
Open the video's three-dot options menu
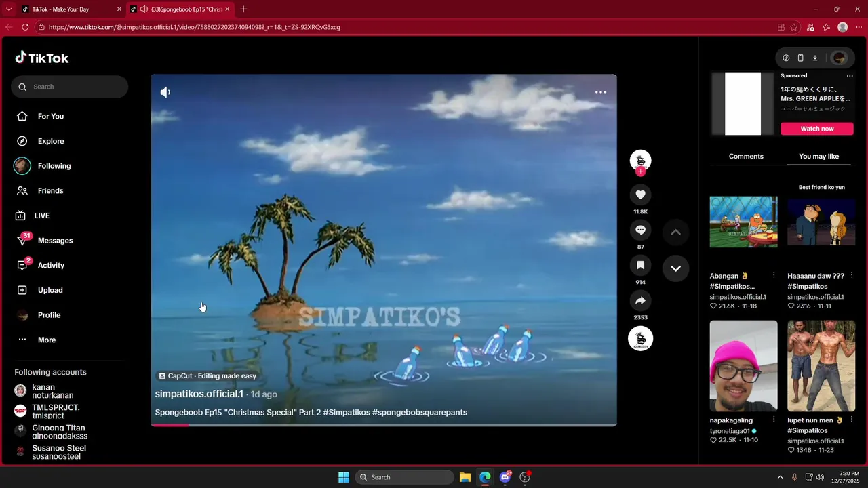click(x=600, y=92)
